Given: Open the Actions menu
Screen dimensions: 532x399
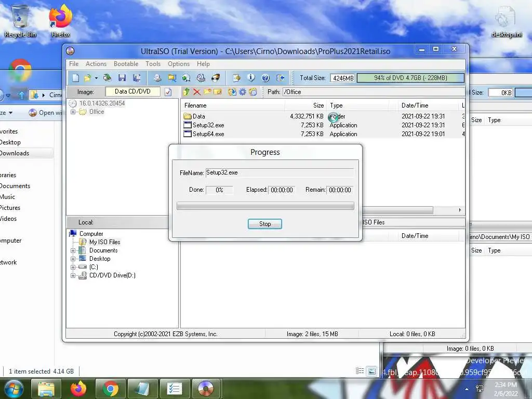Looking at the screenshot, I should (96, 64).
